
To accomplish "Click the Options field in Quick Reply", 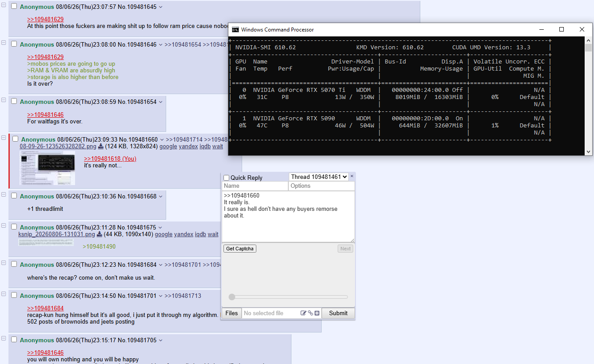I will (x=322, y=186).
